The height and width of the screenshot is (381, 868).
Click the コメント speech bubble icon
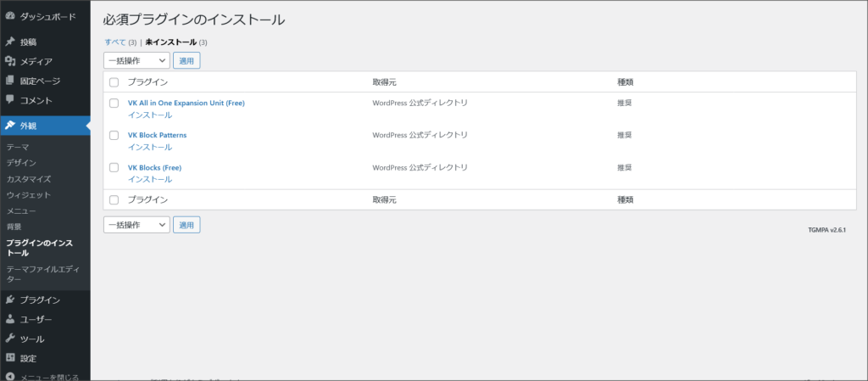(x=9, y=100)
